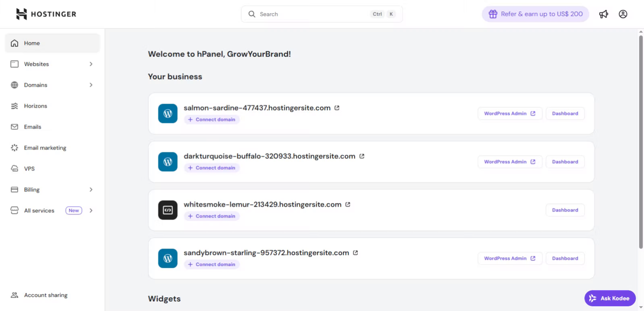Select the VPS sidebar icon
The image size is (644, 311).
pyautogui.click(x=14, y=169)
